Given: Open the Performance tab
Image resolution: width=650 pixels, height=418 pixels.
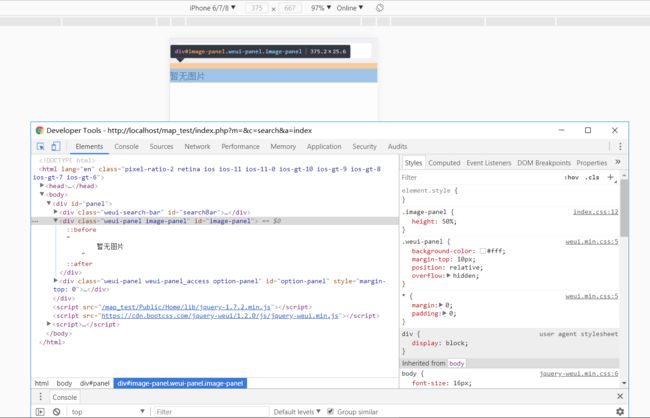Looking at the screenshot, I should 240,146.
